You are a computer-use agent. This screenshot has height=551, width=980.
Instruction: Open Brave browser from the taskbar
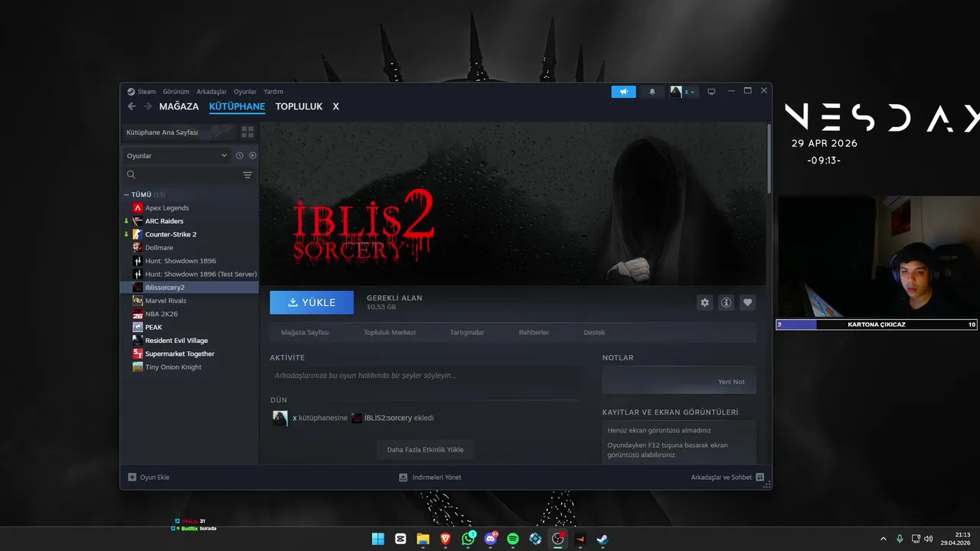coord(446,539)
